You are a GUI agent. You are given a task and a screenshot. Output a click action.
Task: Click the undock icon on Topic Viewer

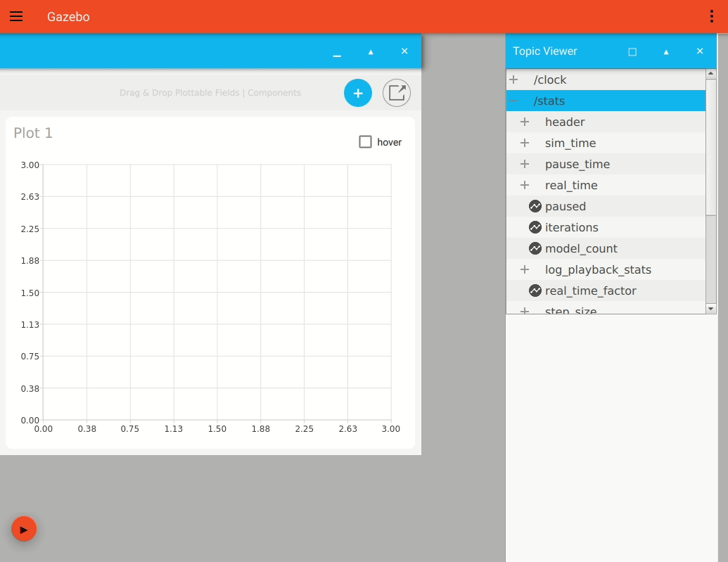pyautogui.click(x=632, y=51)
